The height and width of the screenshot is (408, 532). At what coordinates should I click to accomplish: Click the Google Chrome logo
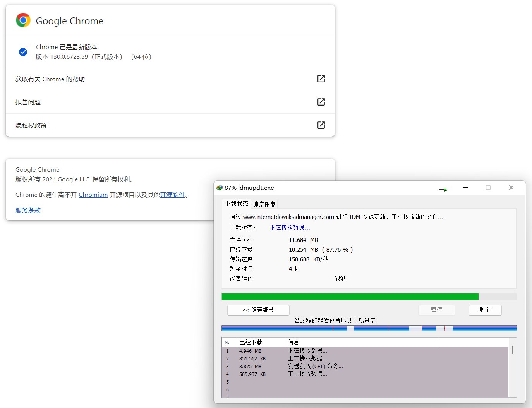pyautogui.click(x=23, y=20)
